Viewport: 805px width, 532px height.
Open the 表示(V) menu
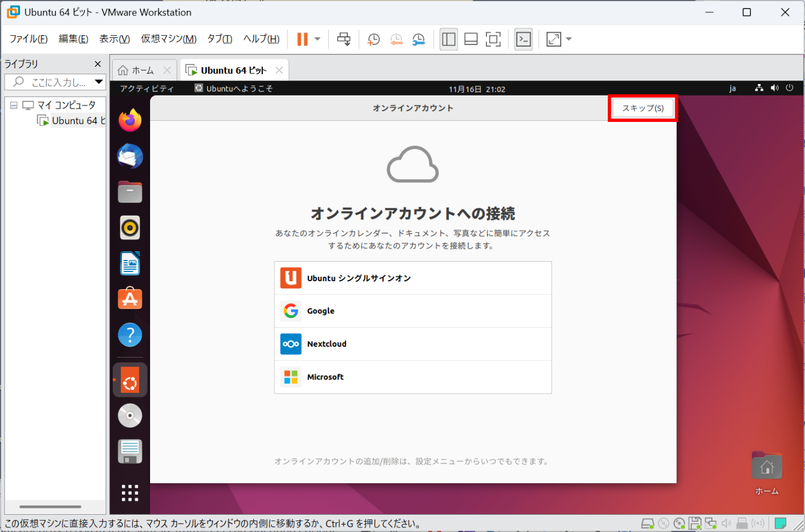[x=114, y=39]
